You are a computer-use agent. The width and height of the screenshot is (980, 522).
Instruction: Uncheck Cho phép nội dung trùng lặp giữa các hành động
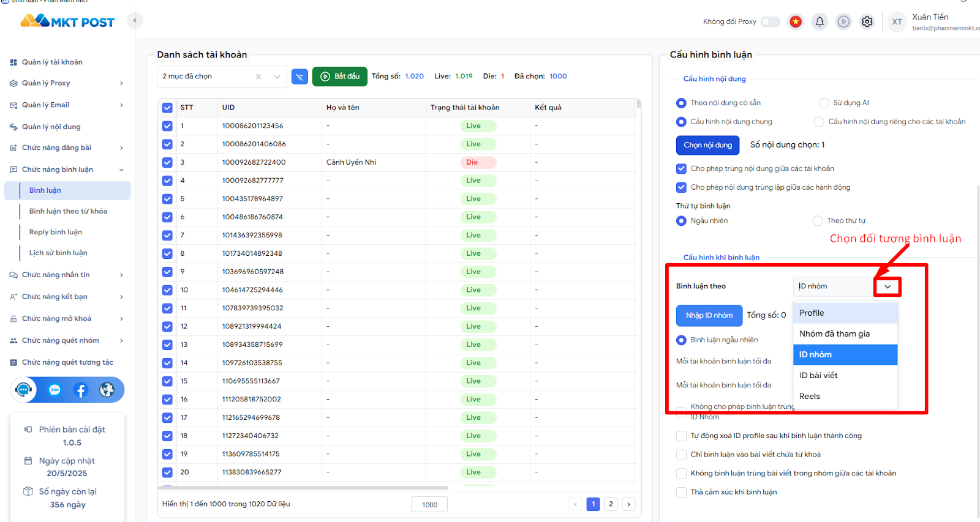[x=681, y=187]
